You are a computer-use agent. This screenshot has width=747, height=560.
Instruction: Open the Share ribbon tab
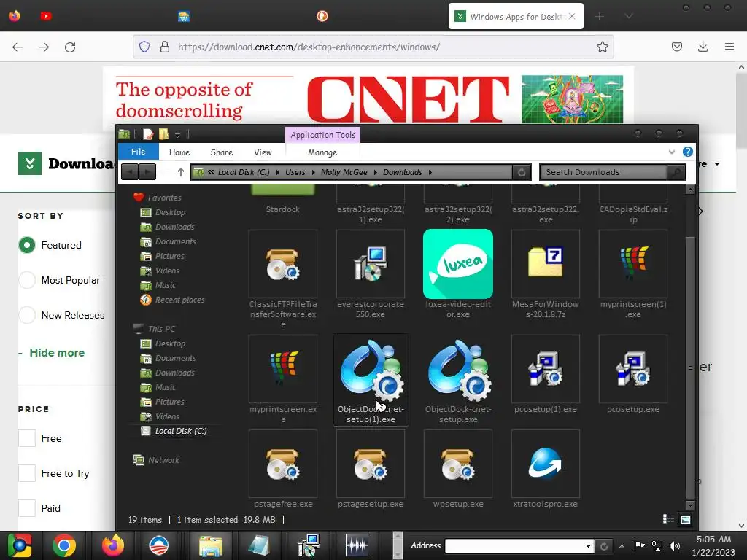click(222, 152)
